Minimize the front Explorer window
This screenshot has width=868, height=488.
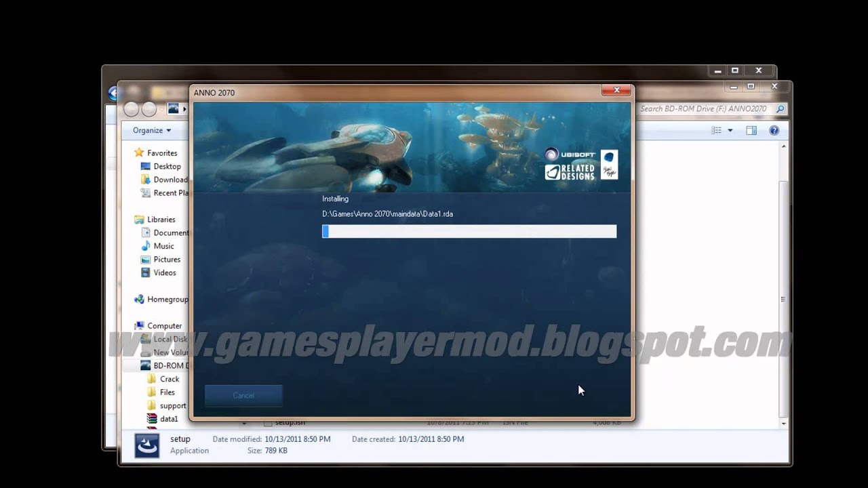[x=732, y=86]
